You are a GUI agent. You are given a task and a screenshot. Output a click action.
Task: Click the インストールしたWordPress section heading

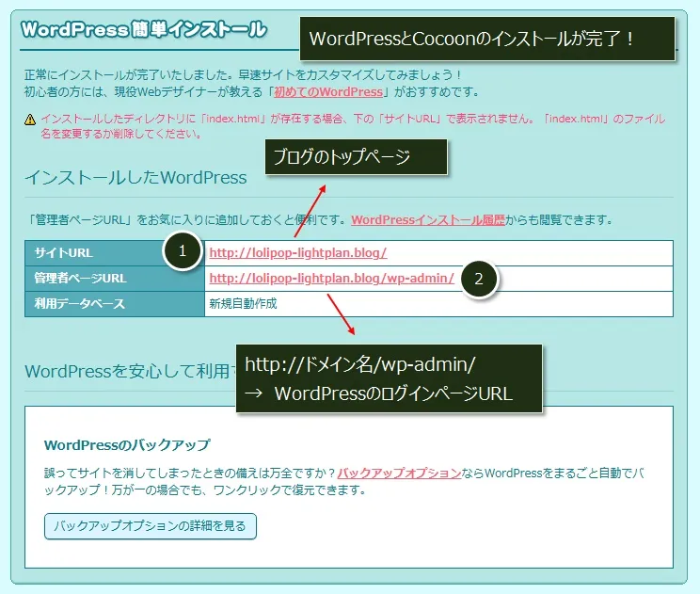135,178
